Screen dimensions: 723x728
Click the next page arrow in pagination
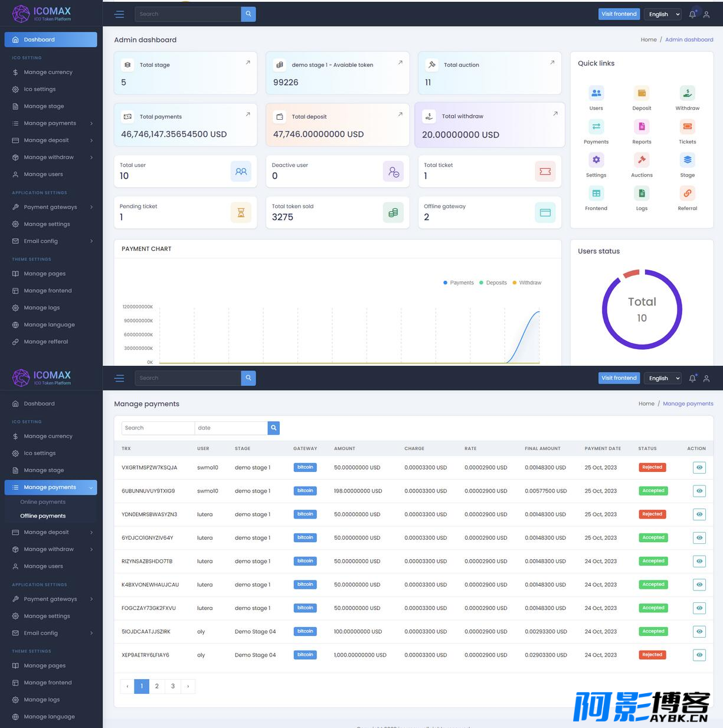[x=188, y=686]
